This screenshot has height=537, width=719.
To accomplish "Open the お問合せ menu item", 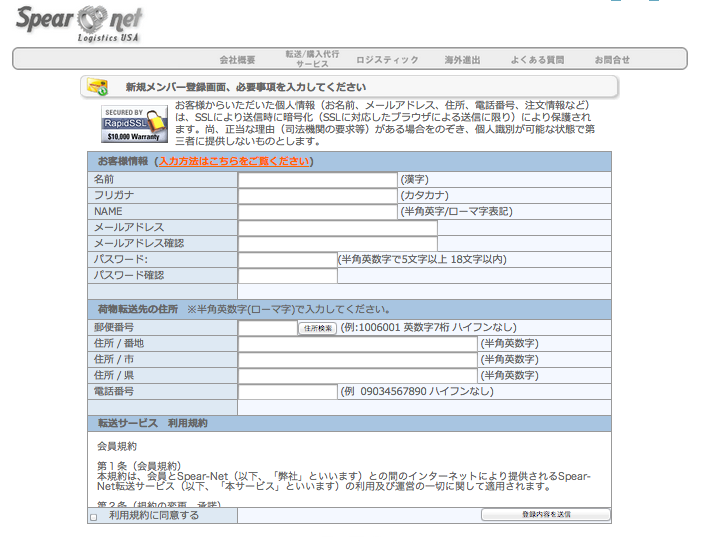I will pyautogui.click(x=612, y=60).
